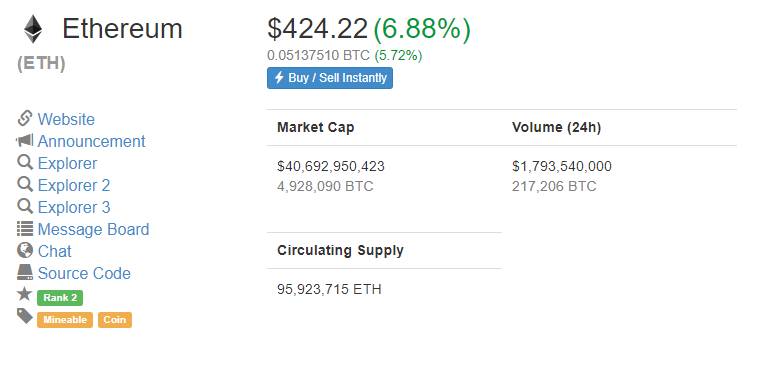Click the Buy / Sell Instantly button
Viewport: 783px width, 373px height.
(330, 78)
